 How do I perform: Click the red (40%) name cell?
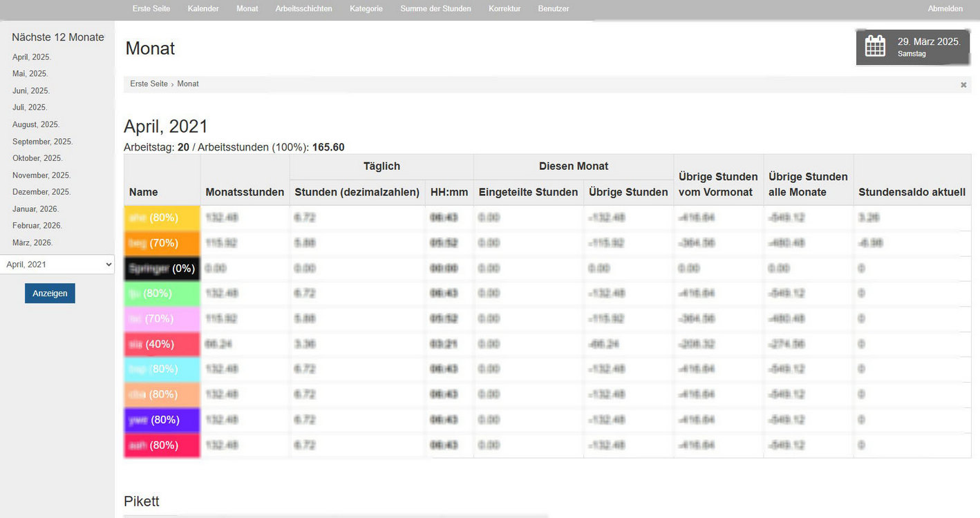[x=162, y=344]
